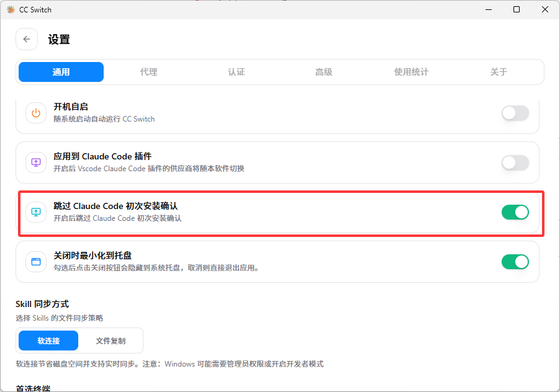Click the Skill 同步方式 heading

(x=42, y=304)
